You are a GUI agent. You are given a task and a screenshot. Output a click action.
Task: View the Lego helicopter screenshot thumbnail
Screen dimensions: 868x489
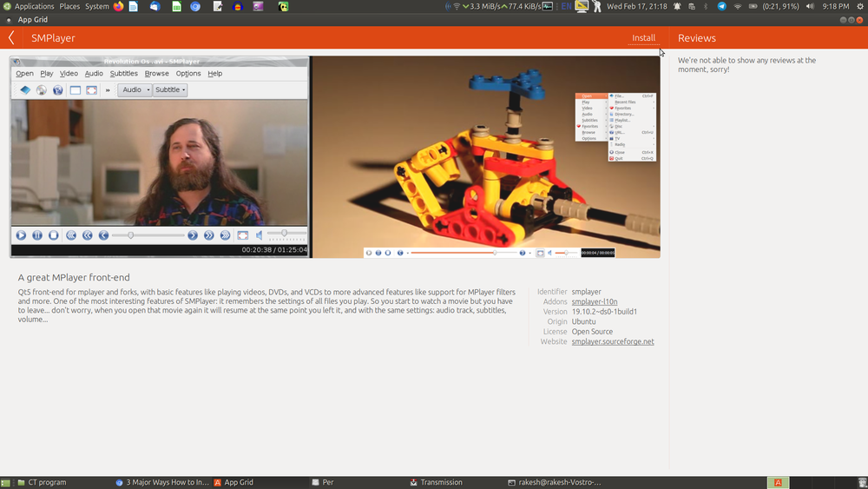pyautogui.click(x=487, y=156)
